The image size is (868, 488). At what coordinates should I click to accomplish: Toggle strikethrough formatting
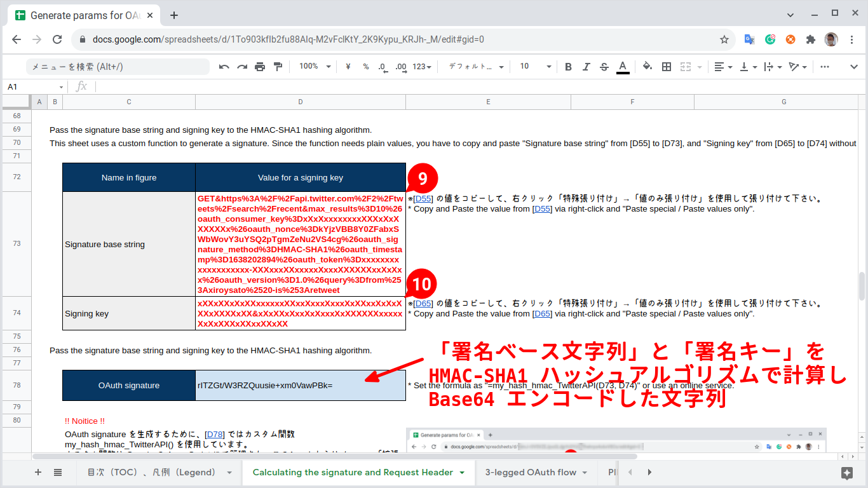pos(604,66)
